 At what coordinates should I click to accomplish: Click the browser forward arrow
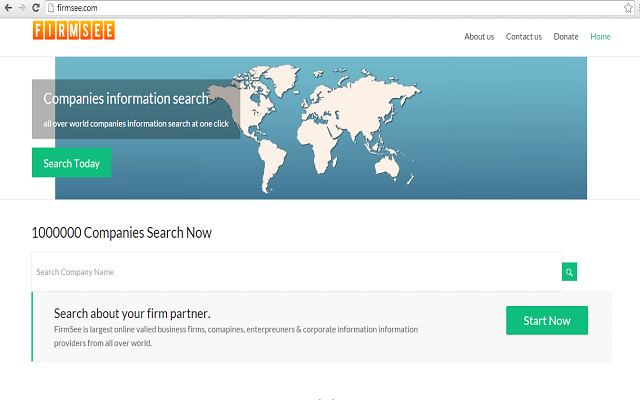tap(22, 7)
